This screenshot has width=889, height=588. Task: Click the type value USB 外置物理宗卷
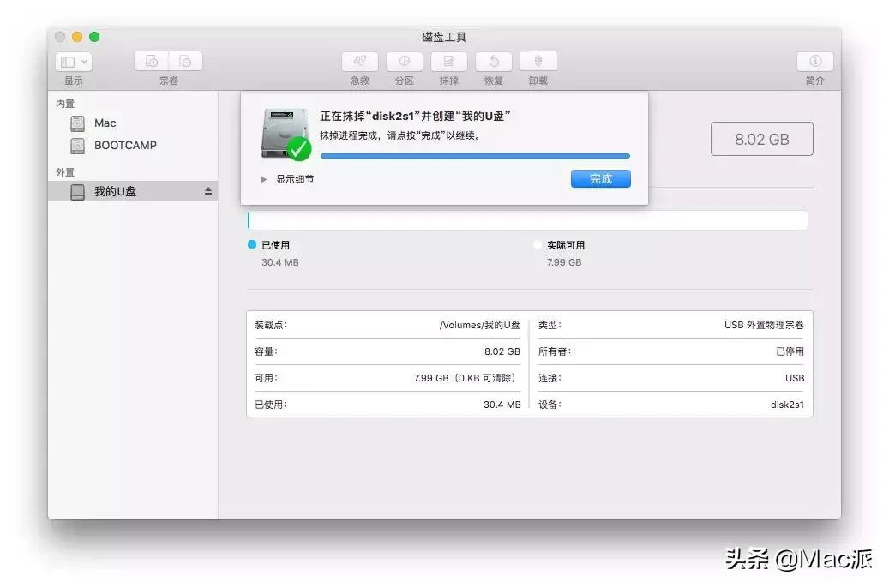[764, 325]
